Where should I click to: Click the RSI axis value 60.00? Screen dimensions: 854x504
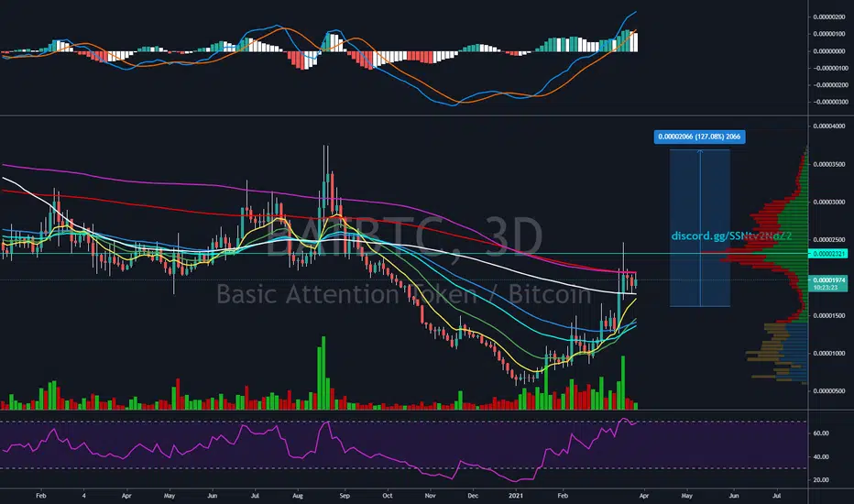pos(821,433)
